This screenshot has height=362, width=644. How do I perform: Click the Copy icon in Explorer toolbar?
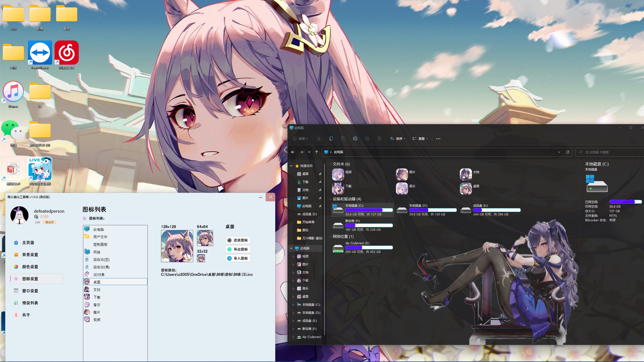[x=331, y=139]
